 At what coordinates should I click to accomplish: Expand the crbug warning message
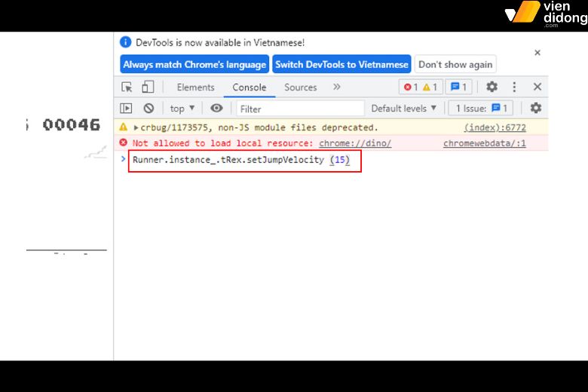pyautogui.click(x=136, y=127)
